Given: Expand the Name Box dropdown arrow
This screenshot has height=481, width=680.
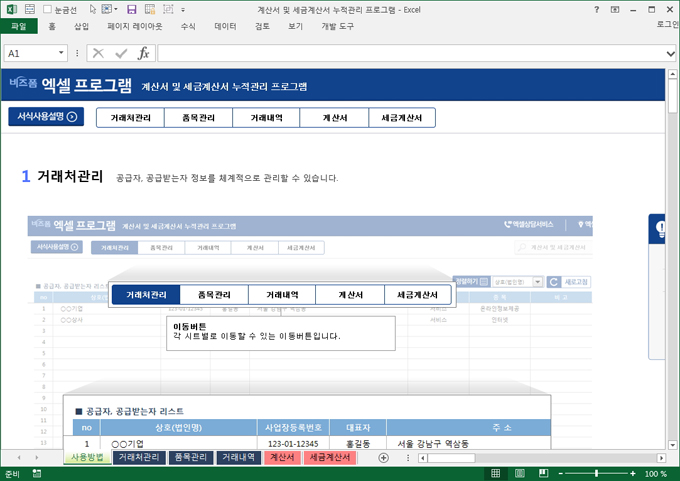Looking at the screenshot, I should point(62,53).
